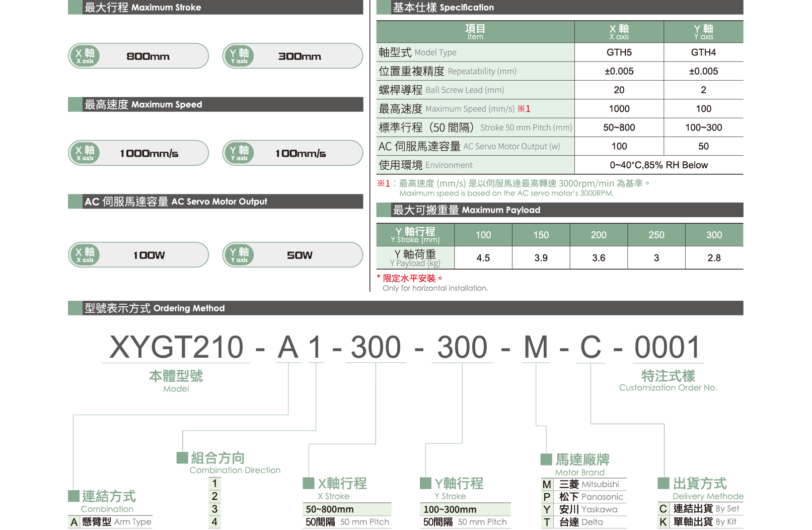Select the P Panasonic motor brand option

584,497
